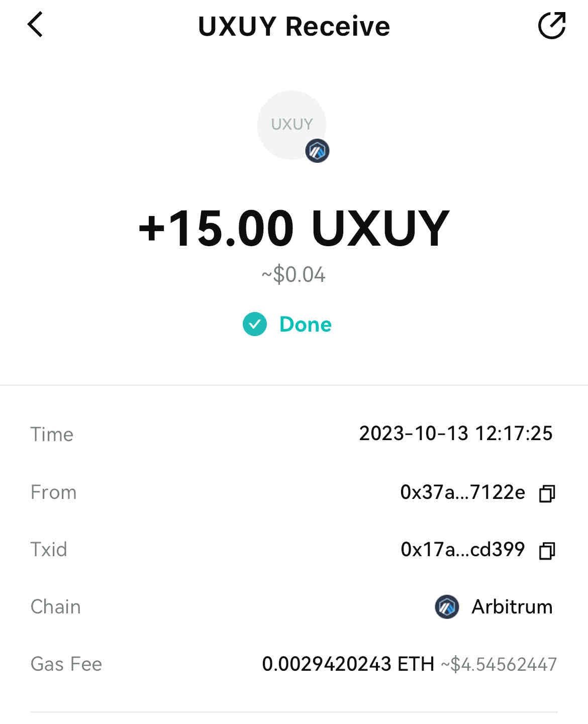Click the From address 0x37a...7122e

[462, 492]
